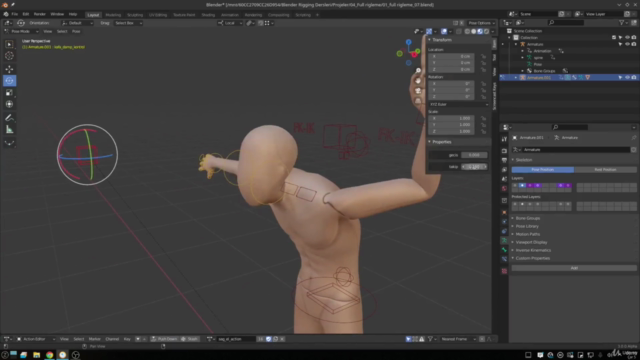Activate the Measure tool
Image resolution: width=640 pixels, height=360 pixels.
pyautogui.click(x=9, y=130)
